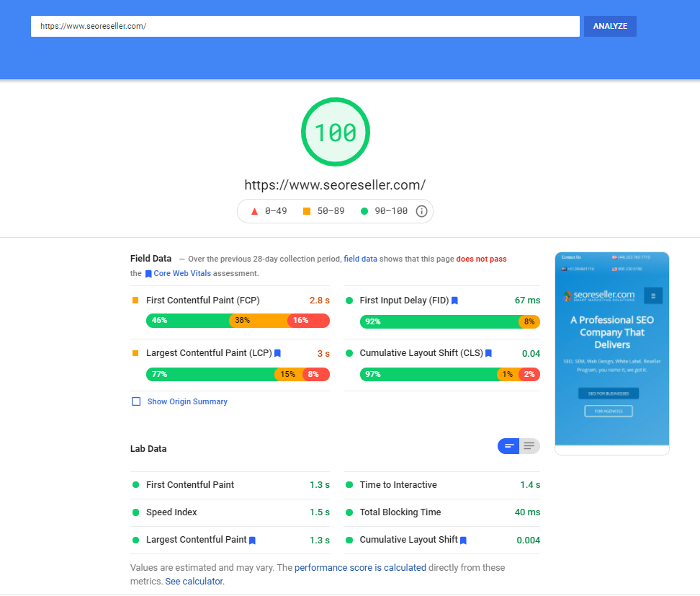Click the URL input field
Viewport: 700px width, 596px height.
coord(305,27)
